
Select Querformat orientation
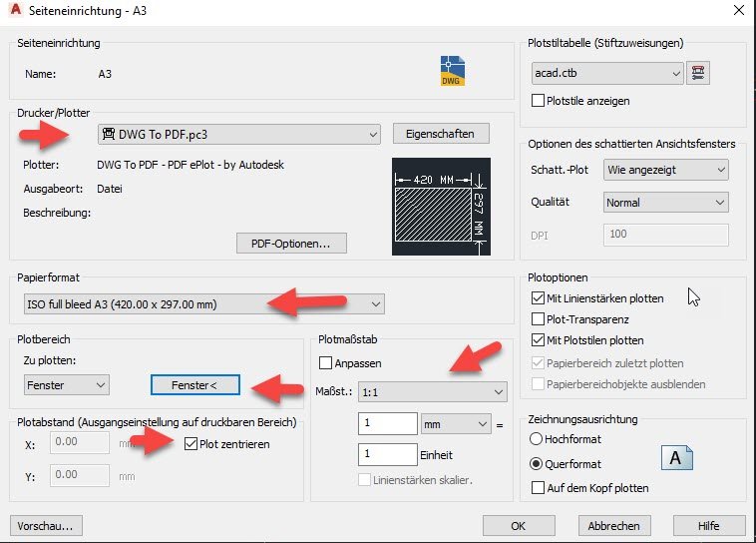pos(536,464)
